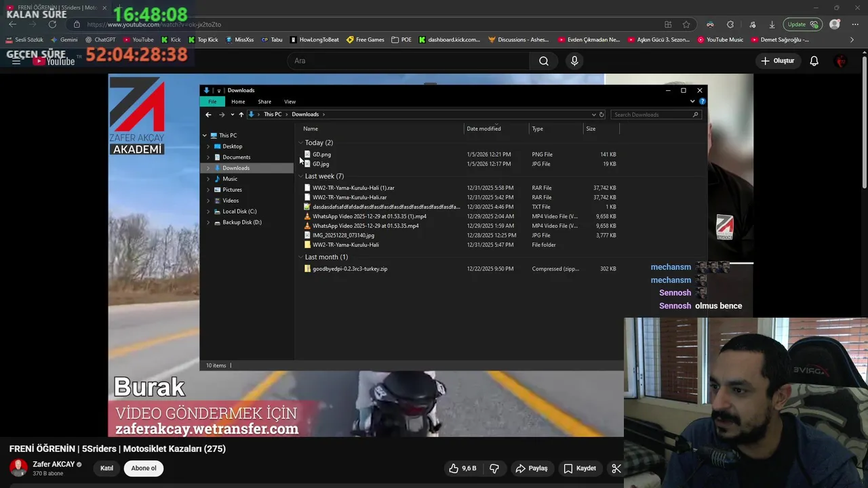This screenshot has width=868, height=488.
Task: Select the Downloads folder in tree
Action: point(236,168)
